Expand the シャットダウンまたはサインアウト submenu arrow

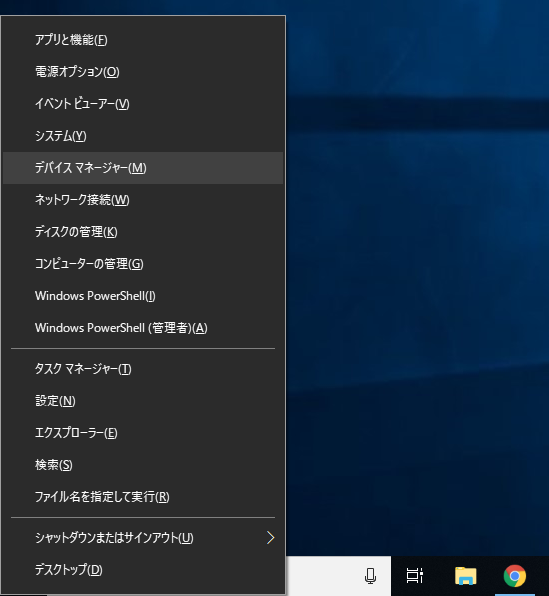coord(270,537)
